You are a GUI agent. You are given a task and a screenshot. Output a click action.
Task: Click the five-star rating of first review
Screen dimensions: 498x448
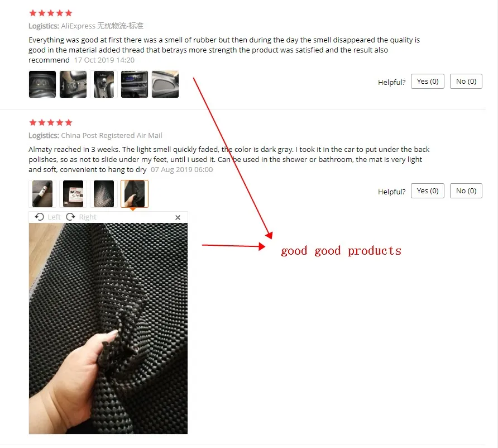(x=51, y=13)
